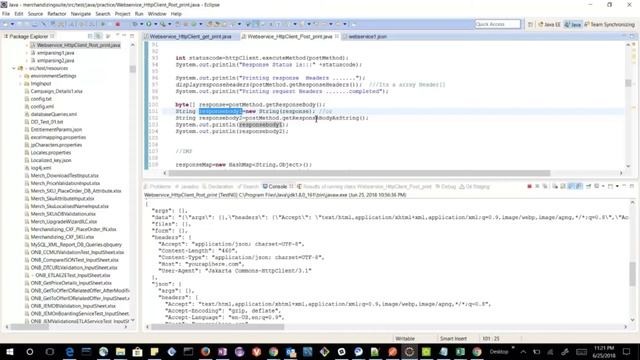
Task: Switch to the Java EE perspective
Action: [549, 24]
